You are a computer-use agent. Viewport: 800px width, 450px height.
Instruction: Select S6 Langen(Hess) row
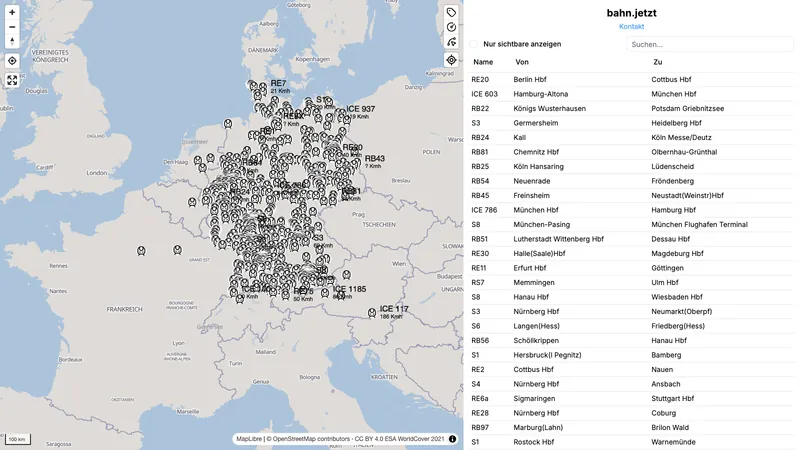631,326
